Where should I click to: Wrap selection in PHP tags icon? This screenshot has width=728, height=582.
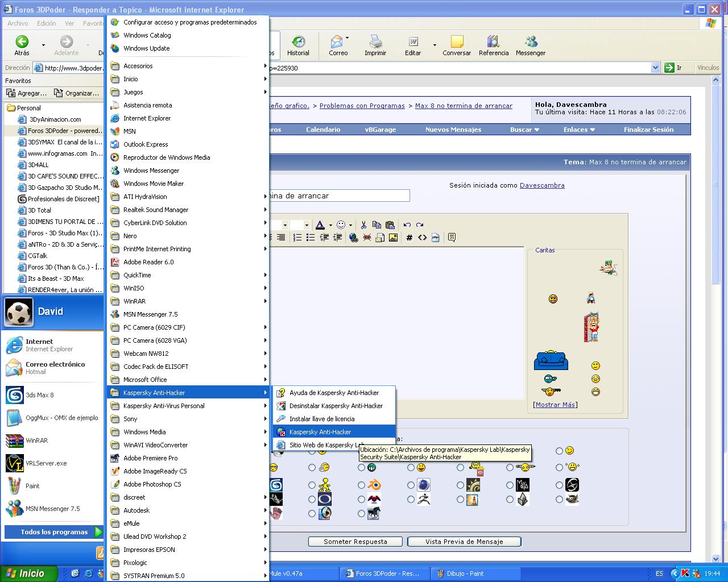tap(435, 238)
